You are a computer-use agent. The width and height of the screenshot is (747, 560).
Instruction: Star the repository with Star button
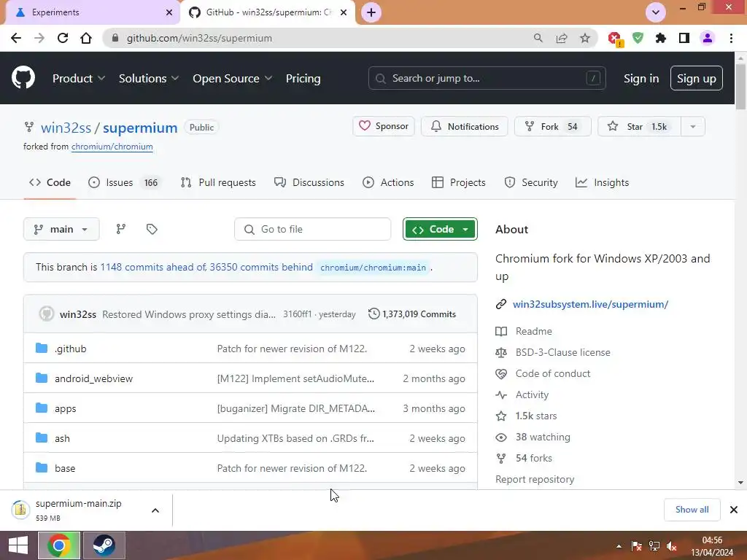(639, 126)
